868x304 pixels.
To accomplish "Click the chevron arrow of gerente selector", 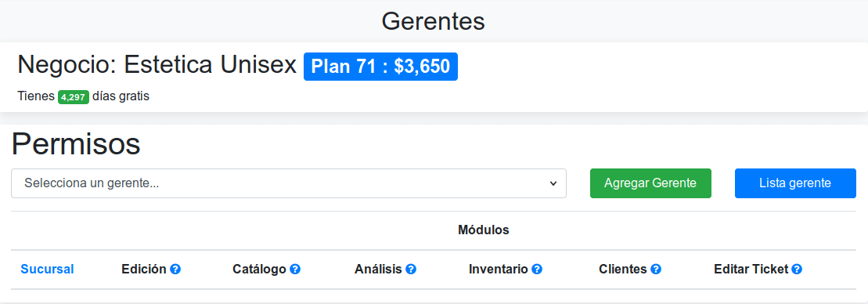I will tap(553, 183).
